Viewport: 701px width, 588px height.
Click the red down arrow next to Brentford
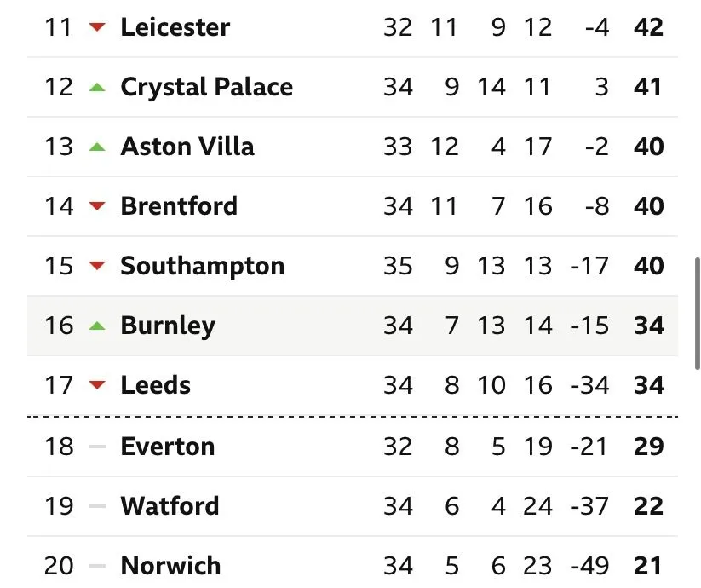click(97, 206)
